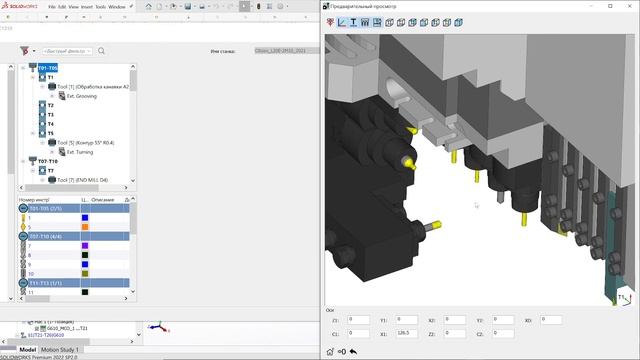Open the Edit menu

[62, 7]
